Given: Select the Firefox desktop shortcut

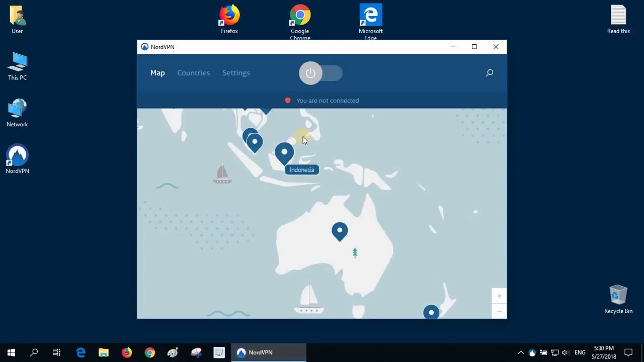Looking at the screenshot, I should 229,20.
